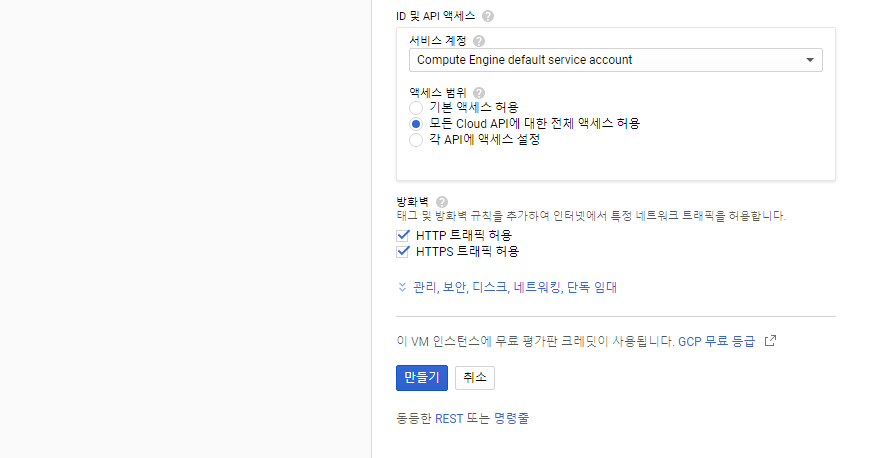This screenshot has height=458, width=896.
Task: Open Compute Engine default service account dropdown
Action: [x=615, y=60]
